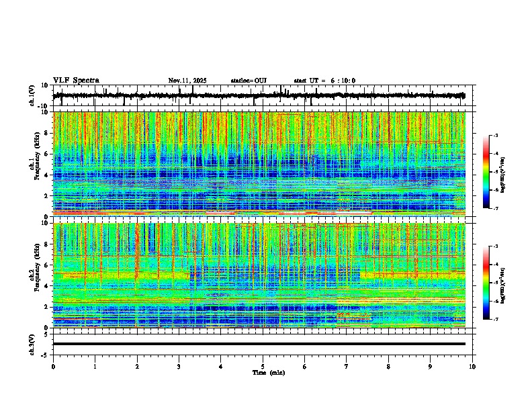532x411 pixels.
Task: Click the -3 value on ch.1 colorbar
Action: click(495, 135)
